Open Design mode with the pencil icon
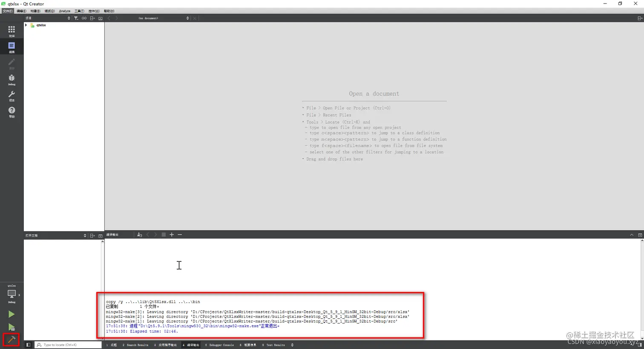Viewport: 644px width, 349px height. click(x=11, y=63)
